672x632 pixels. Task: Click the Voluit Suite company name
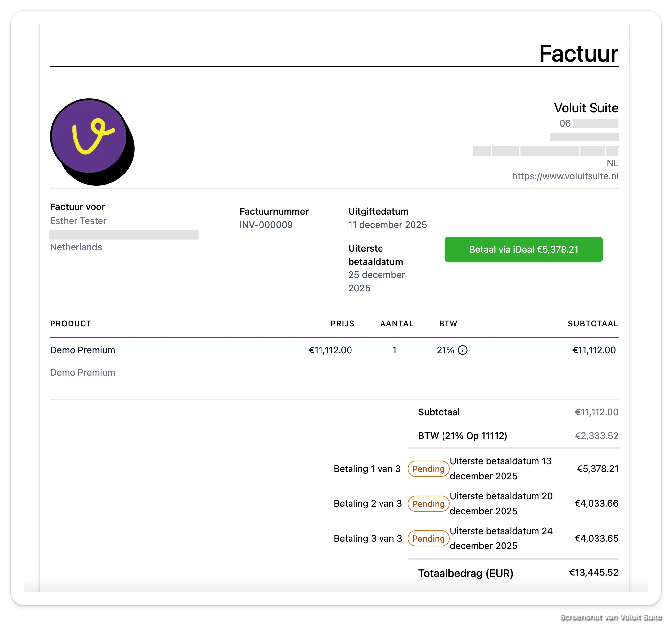tap(586, 108)
